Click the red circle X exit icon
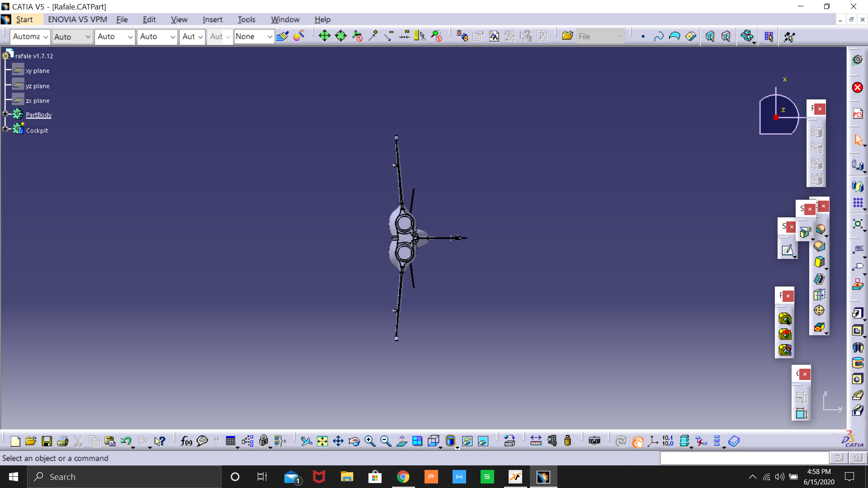Viewport: 868px width, 488px height. [x=858, y=88]
